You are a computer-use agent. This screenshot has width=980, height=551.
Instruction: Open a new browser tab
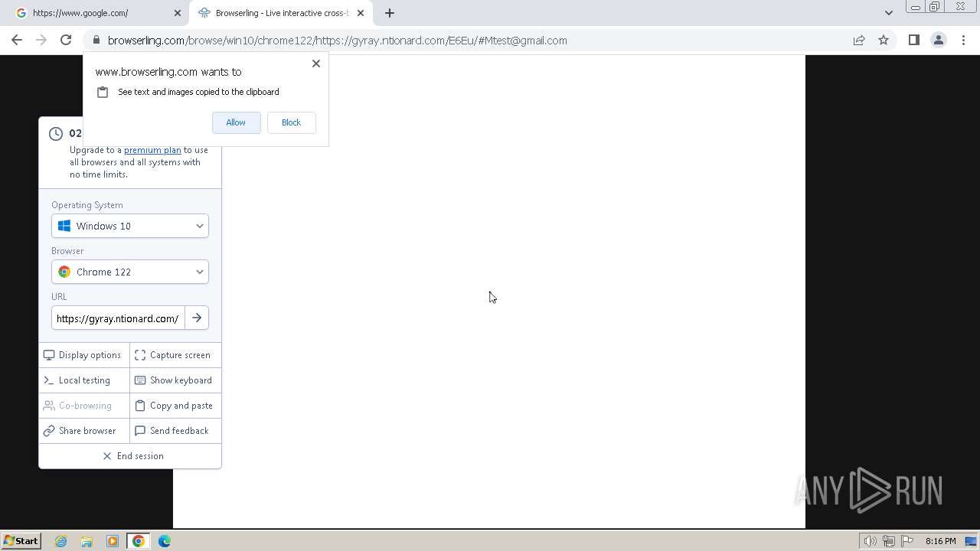[x=390, y=13]
